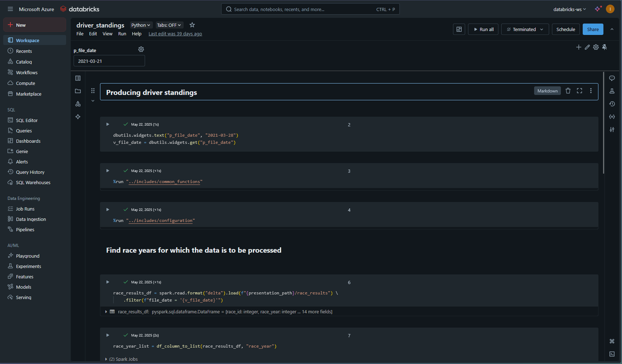Open the ../includes/configuration link

pyautogui.click(x=160, y=221)
